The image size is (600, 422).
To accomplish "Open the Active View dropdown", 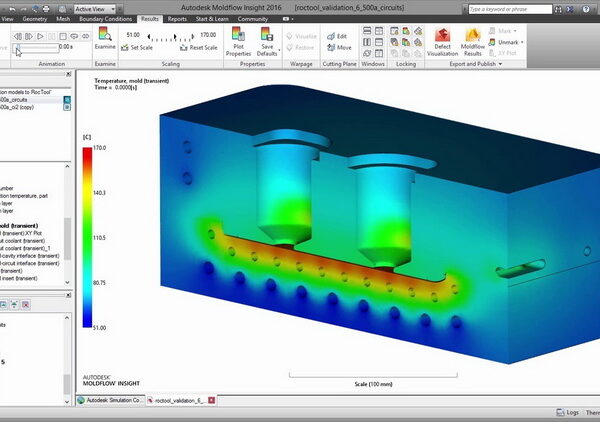I will pyautogui.click(x=95, y=8).
